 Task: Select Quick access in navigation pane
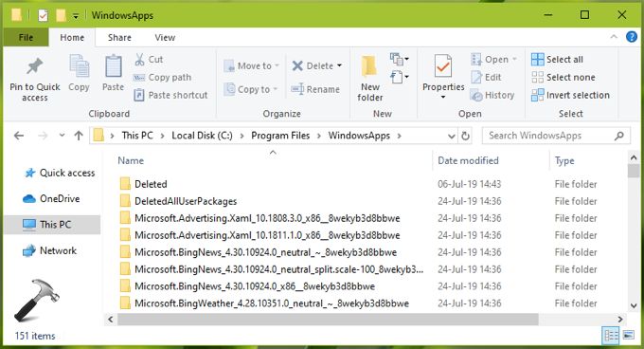click(60, 173)
